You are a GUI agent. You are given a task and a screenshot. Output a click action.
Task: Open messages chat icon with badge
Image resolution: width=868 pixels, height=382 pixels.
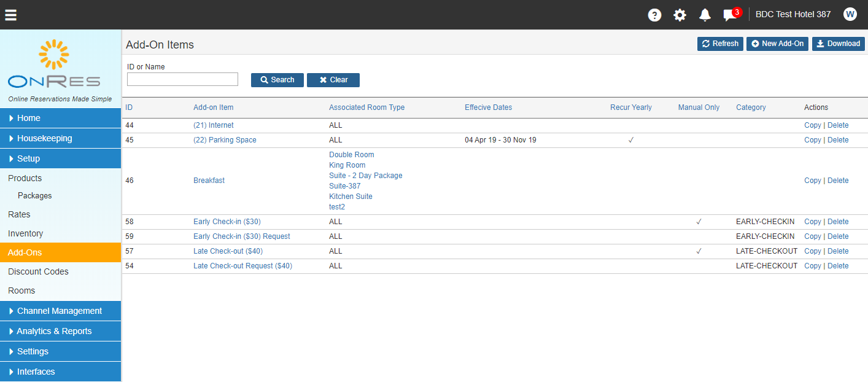pos(732,14)
